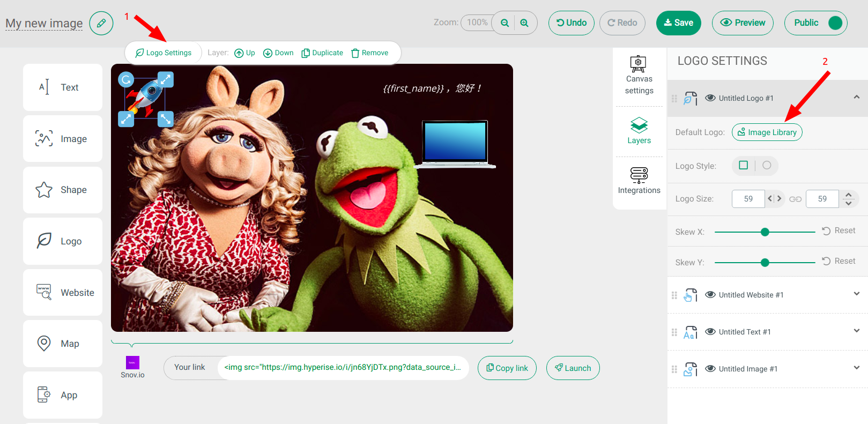Move the layer Down
Viewport: 868px width, 424px height.
pyautogui.click(x=278, y=53)
